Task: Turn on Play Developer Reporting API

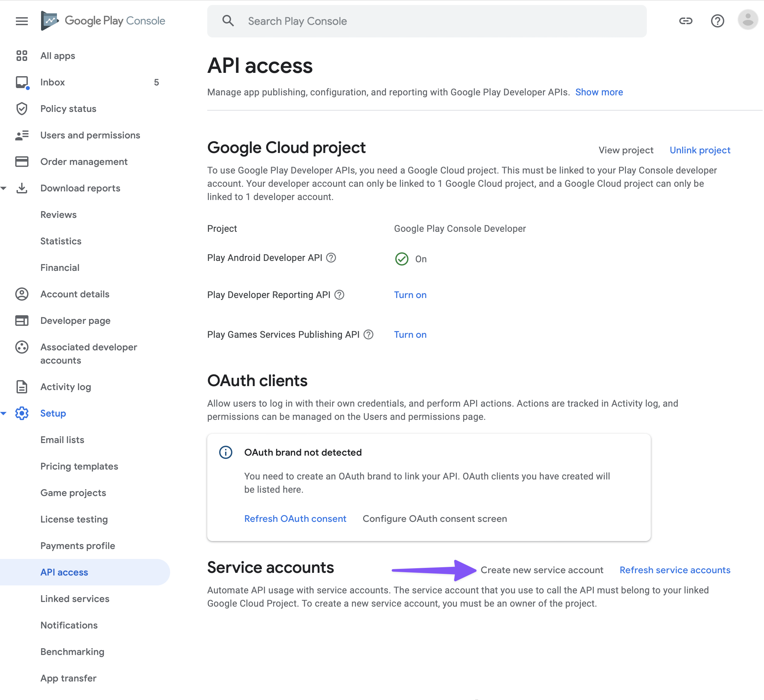Action: click(410, 295)
